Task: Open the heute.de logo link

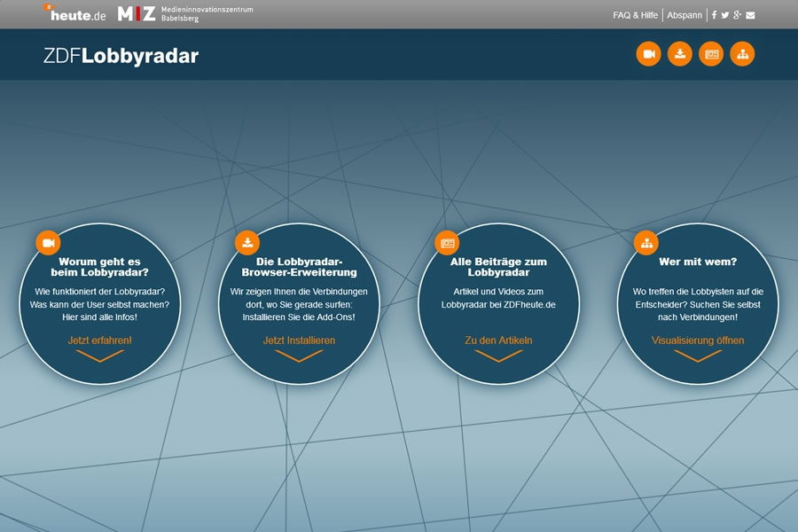Action: (74, 13)
